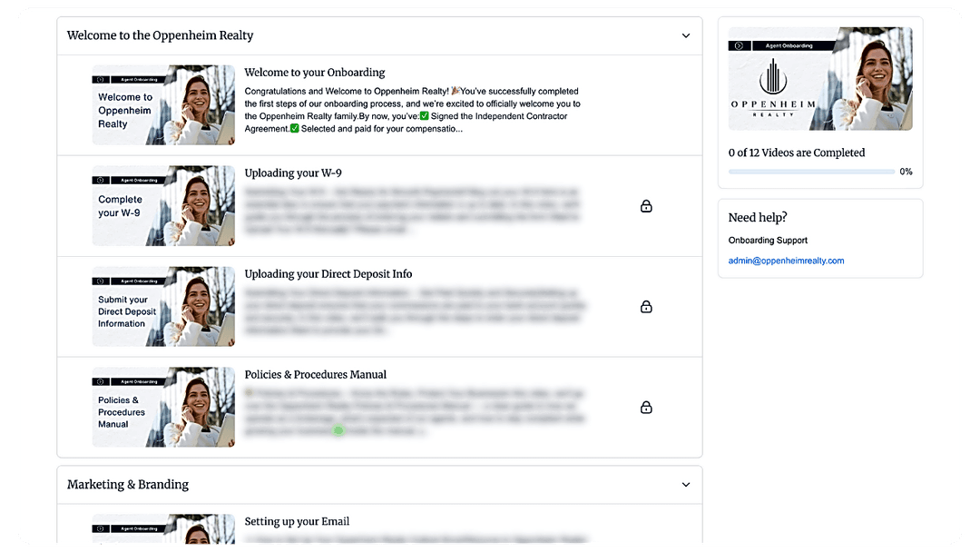Click the lock icon on the Direct Deposit row

(x=646, y=307)
